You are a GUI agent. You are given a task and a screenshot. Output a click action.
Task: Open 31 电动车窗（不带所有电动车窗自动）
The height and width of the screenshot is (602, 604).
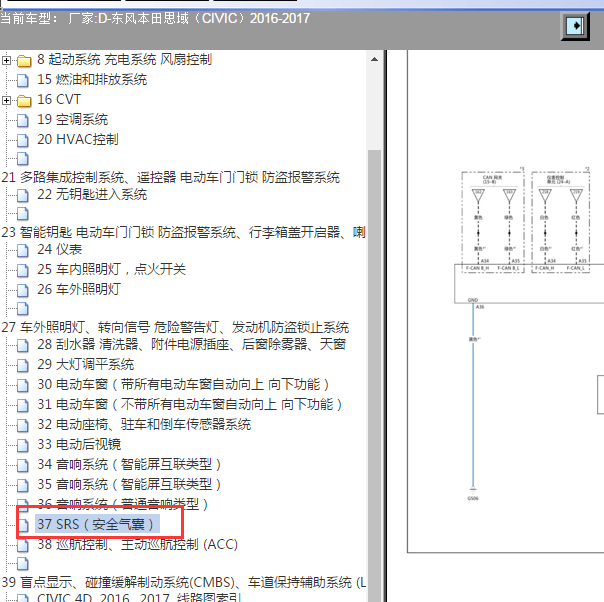coord(190,405)
